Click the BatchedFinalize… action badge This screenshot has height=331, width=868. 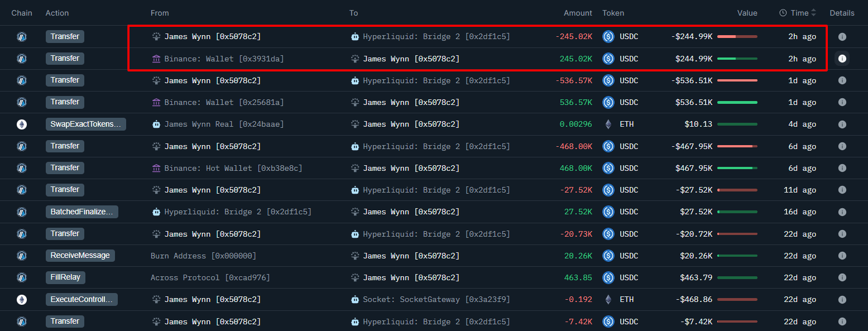tap(82, 212)
